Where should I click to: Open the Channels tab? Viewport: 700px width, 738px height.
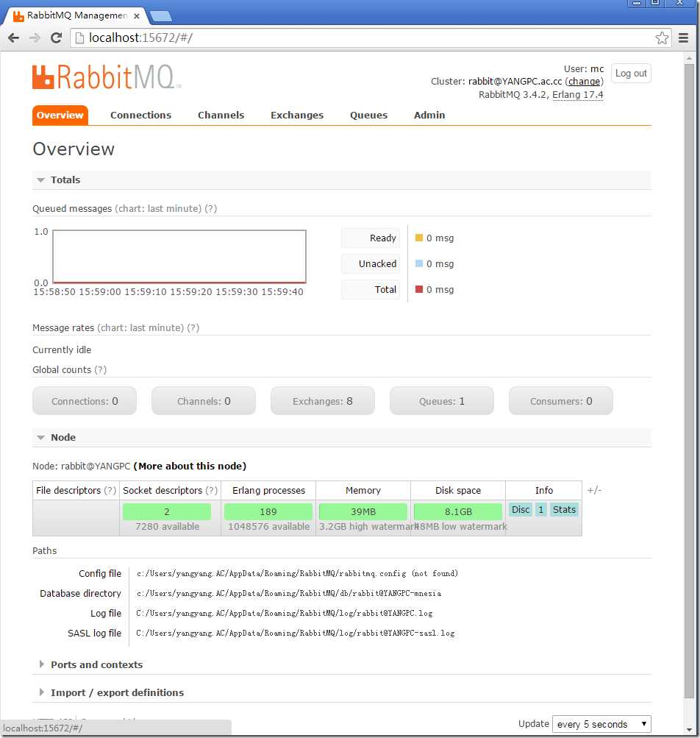(x=221, y=116)
